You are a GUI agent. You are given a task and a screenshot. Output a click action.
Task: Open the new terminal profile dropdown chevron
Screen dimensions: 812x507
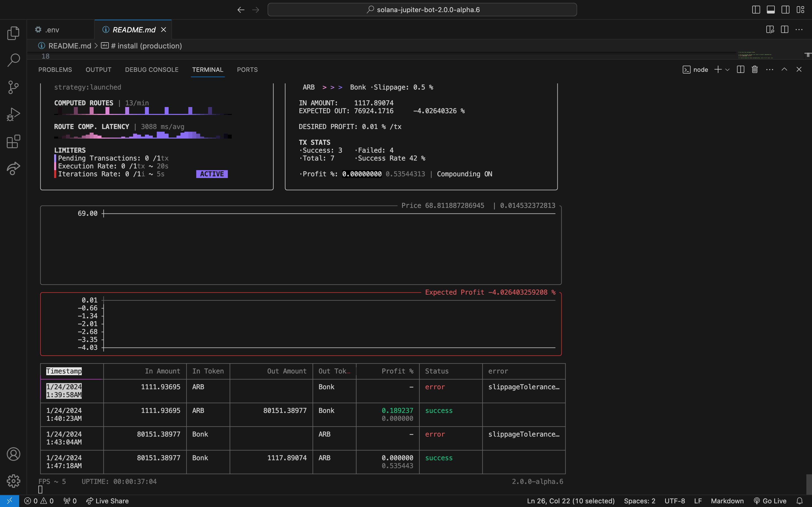click(727, 69)
